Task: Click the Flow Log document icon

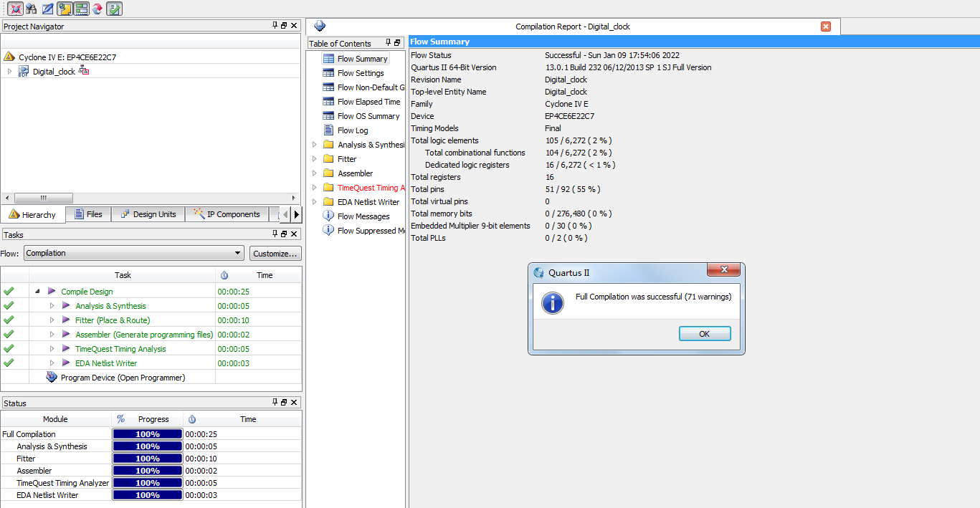Action: [x=328, y=130]
